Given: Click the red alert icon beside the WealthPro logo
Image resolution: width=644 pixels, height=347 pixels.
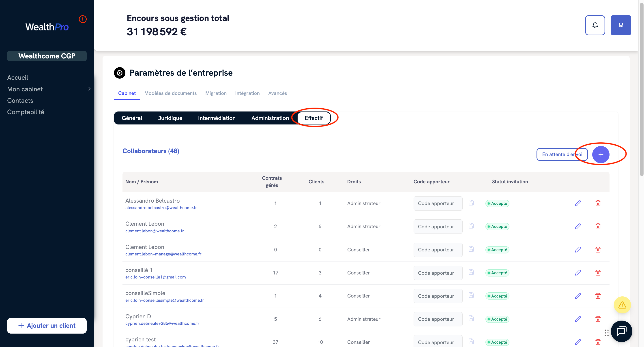Looking at the screenshot, I should 82,19.
